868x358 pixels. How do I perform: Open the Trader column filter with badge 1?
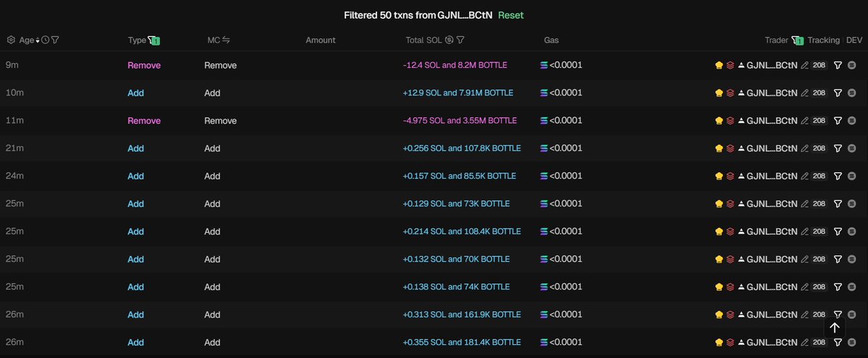797,41
